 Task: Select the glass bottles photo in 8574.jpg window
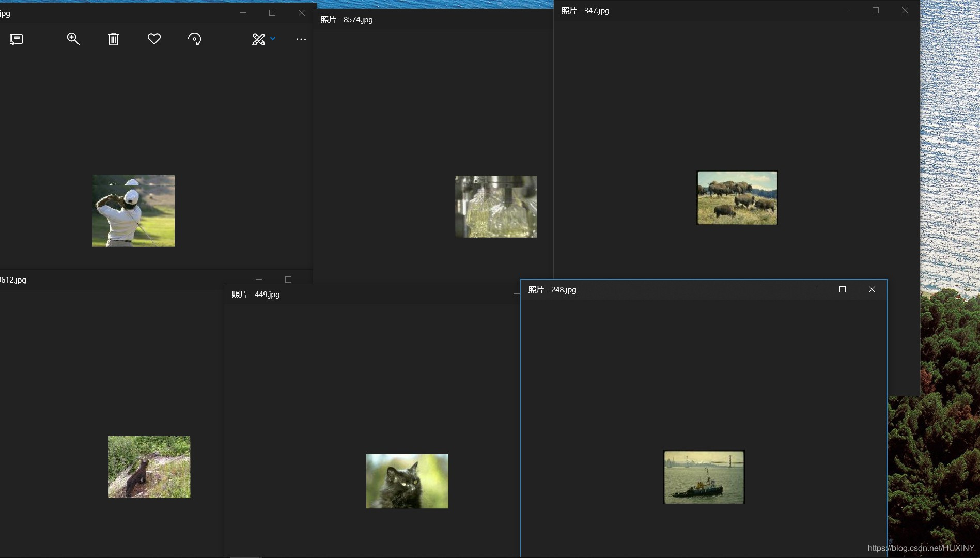tap(496, 207)
